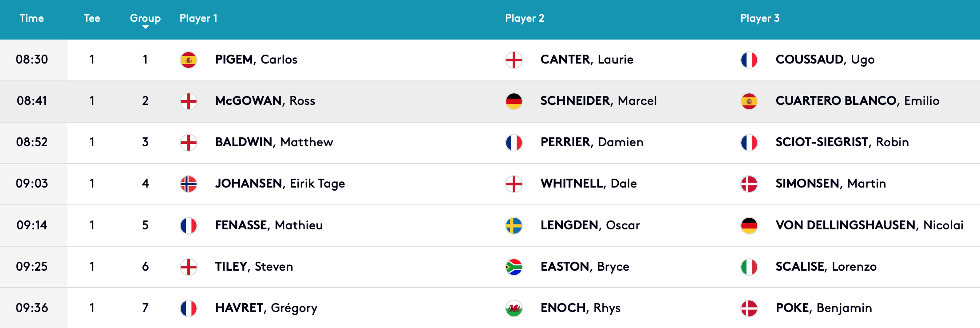This screenshot has height=328, width=980.
Task: Open player McGOWAN, Ross
Action: point(265,101)
